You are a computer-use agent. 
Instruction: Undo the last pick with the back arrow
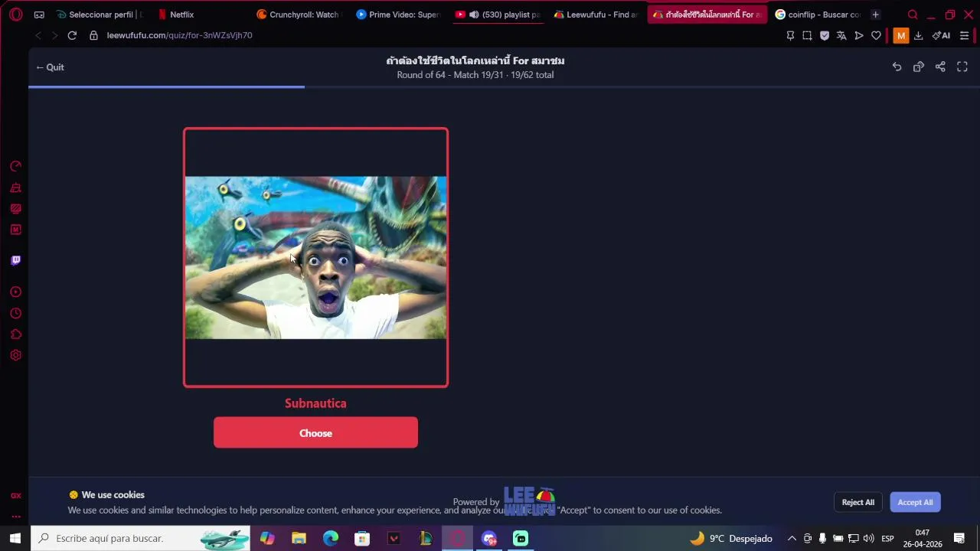tap(897, 67)
